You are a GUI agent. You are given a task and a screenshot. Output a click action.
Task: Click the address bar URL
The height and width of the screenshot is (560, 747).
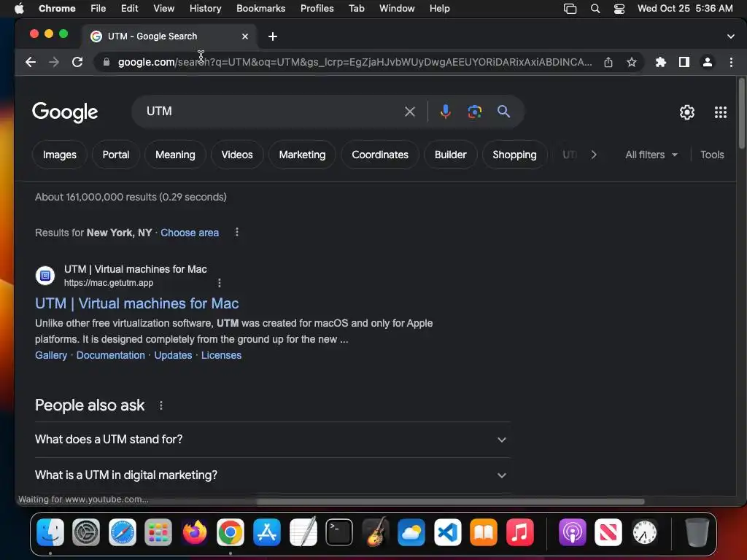pyautogui.click(x=355, y=62)
